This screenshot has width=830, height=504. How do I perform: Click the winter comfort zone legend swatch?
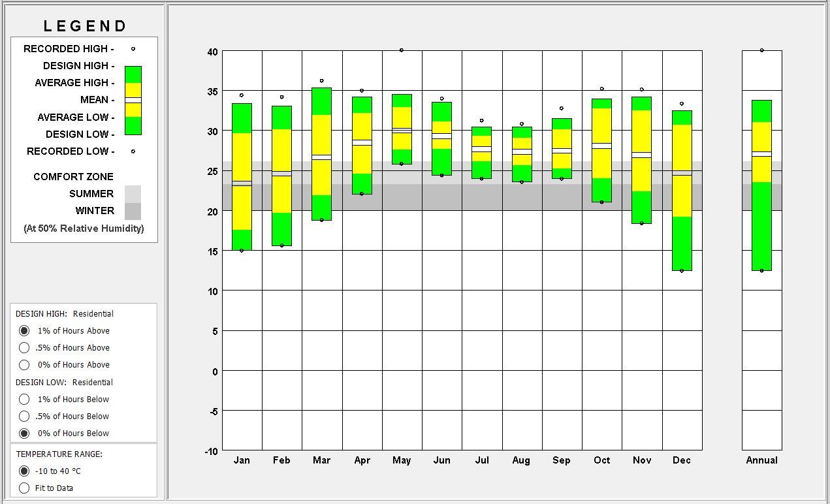click(133, 211)
